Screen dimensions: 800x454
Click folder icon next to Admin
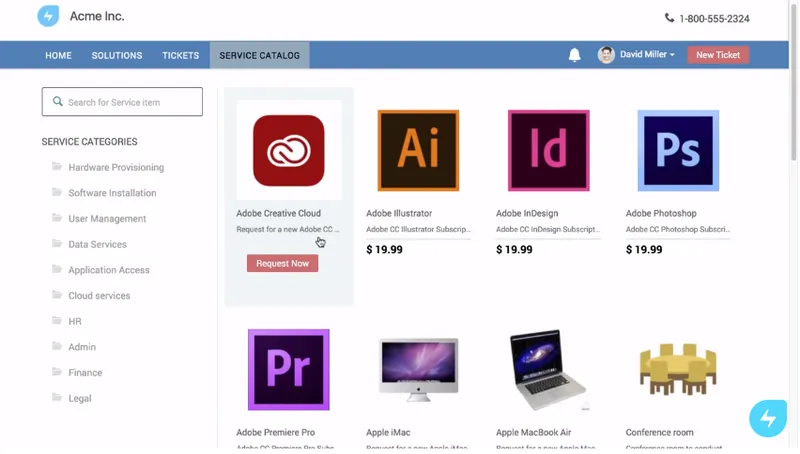click(57, 346)
